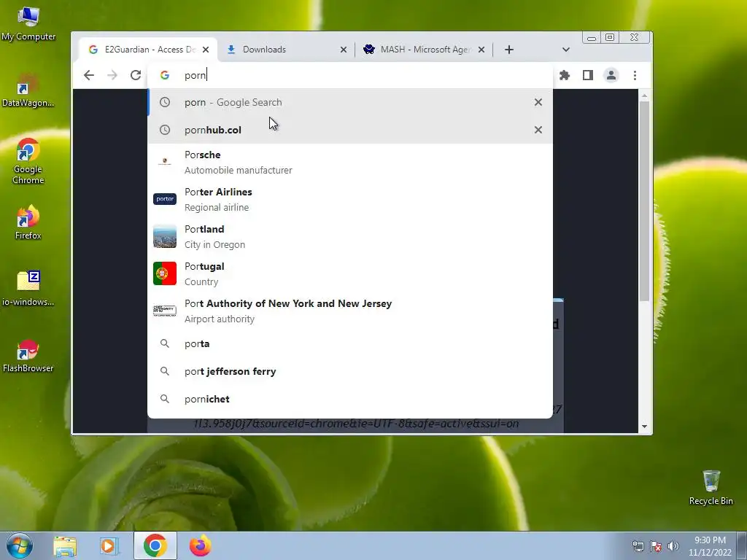Click the Portugal flag thumbnail

(165, 273)
